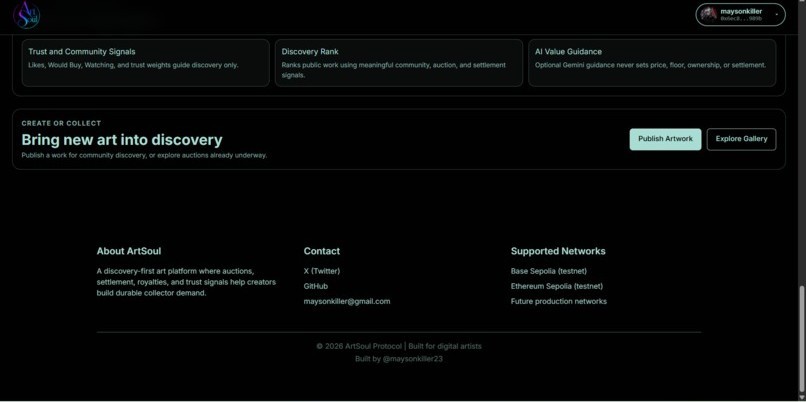Click the maysonkiller profile avatar
806x402 pixels.
[709, 14]
